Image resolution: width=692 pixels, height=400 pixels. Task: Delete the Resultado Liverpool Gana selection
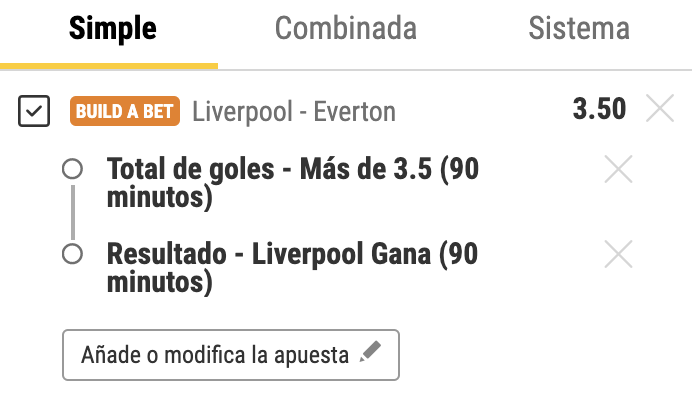619,256
